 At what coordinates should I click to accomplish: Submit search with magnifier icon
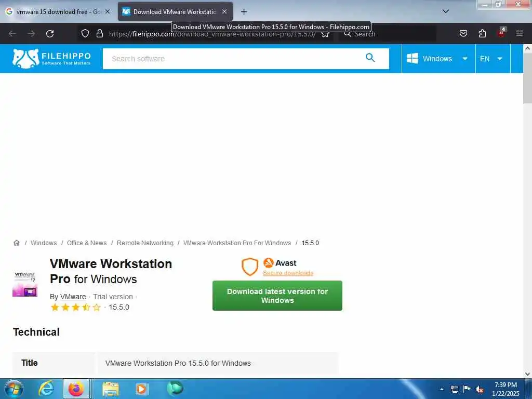(370, 58)
